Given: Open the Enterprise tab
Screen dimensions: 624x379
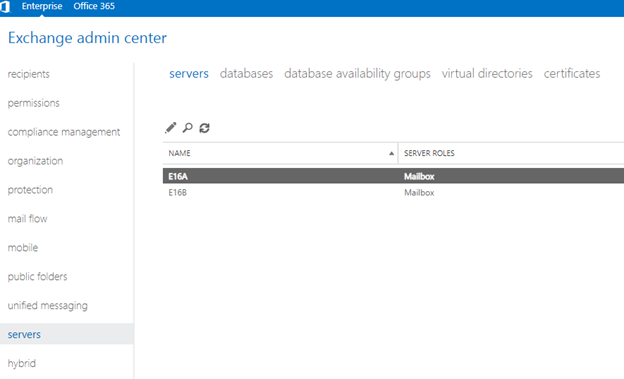Looking at the screenshot, I should click(42, 6).
